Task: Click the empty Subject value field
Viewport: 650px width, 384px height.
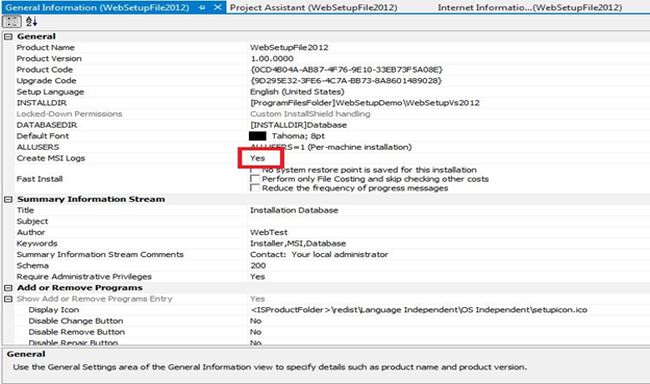Action: pos(449,221)
